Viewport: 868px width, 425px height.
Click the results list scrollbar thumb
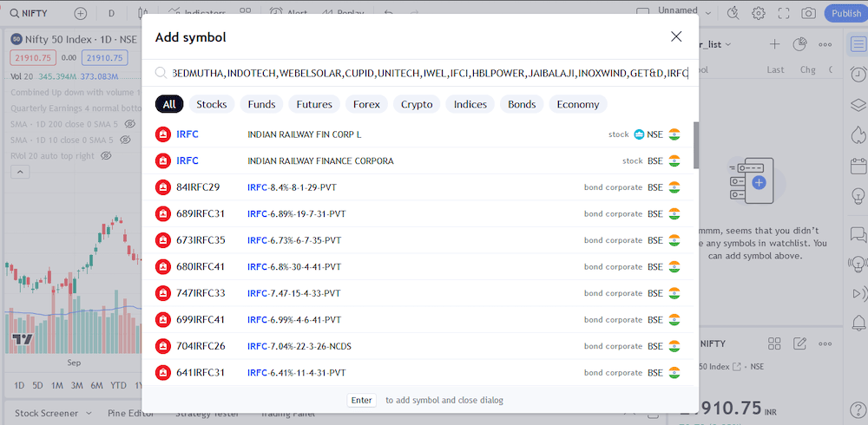point(696,145)
